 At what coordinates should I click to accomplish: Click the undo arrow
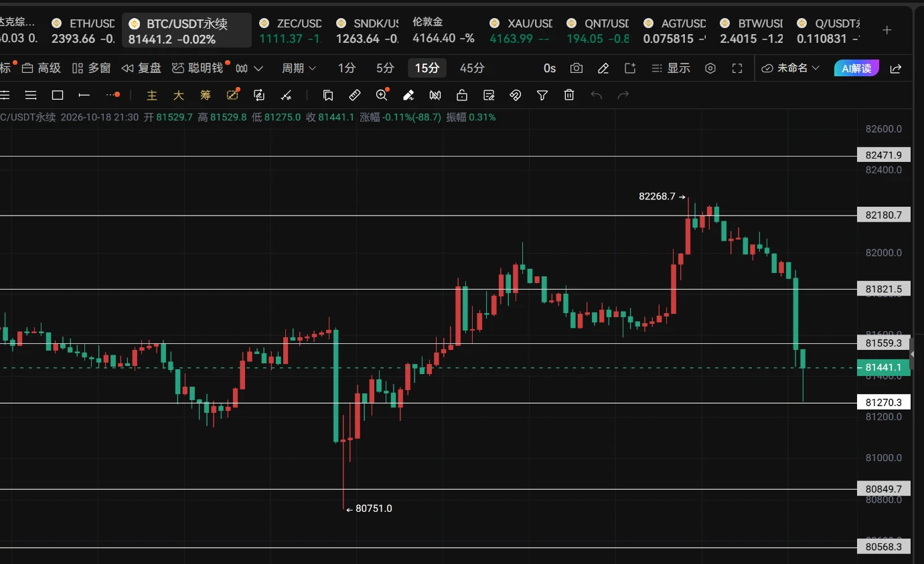[596, 95]
